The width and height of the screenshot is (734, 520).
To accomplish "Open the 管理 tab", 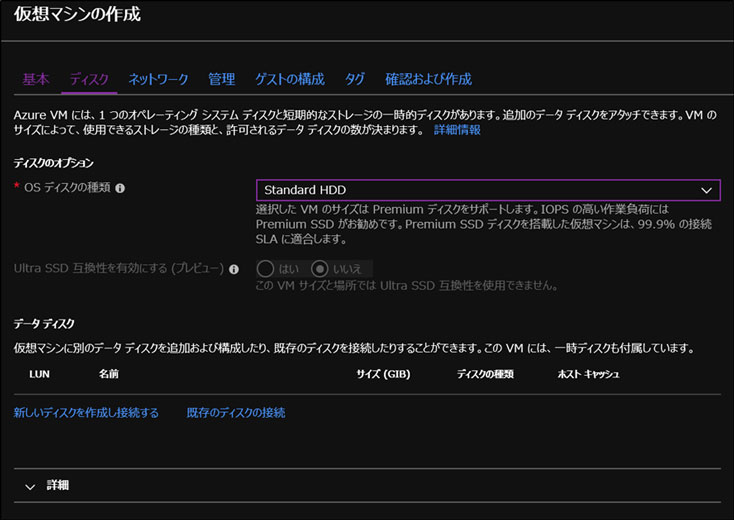I will click(x=222, y=79).
